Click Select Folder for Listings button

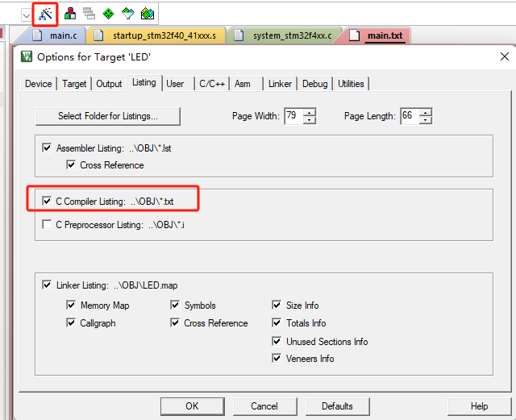tap(107, 116)
